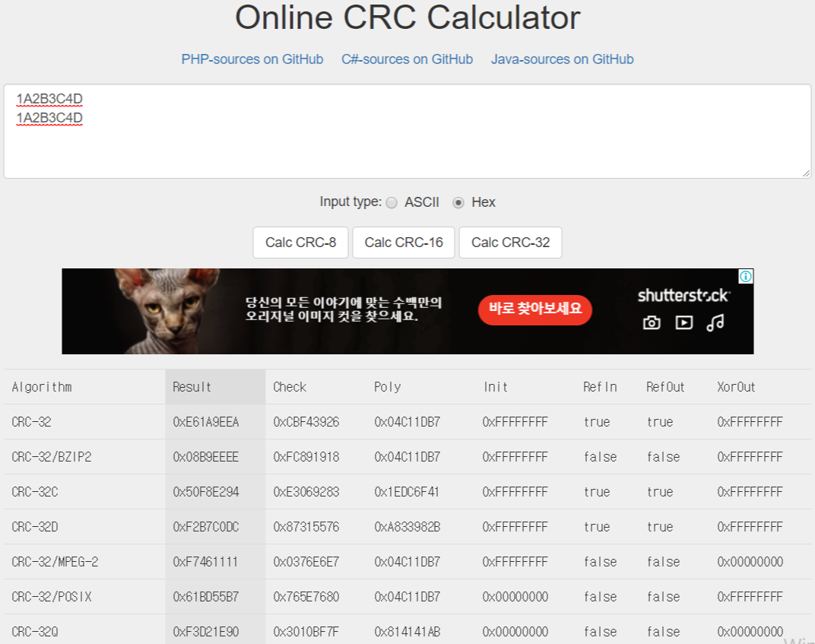815x644 pixels.
Task: Select ASCII input type radio button
Action: (x=392, y=203)
